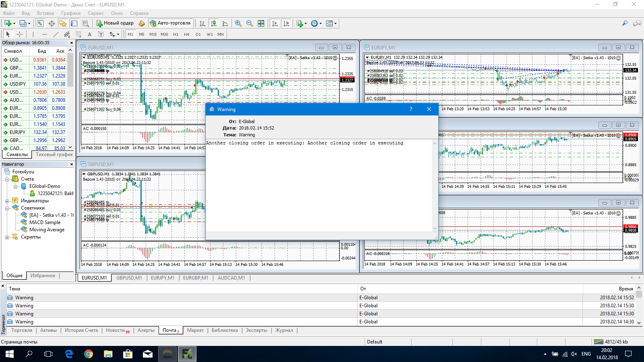Click the Новый ордер button
This screenshot has height=362, width=644.
(115, 23)
